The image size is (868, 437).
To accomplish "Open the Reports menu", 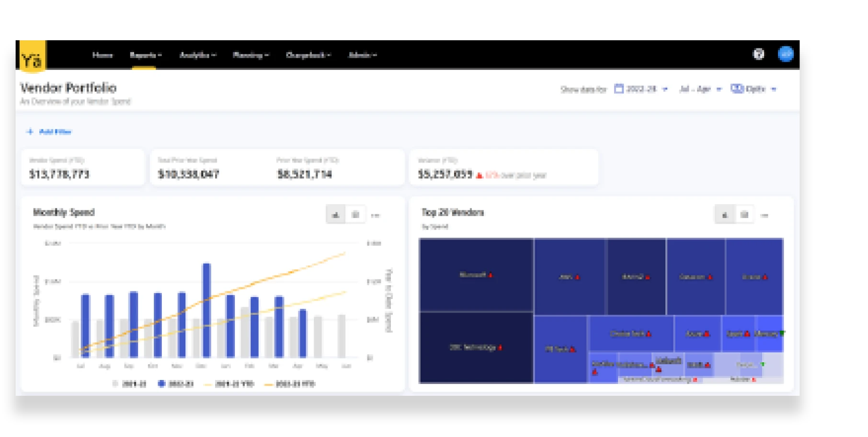I will tap(145, 55).
